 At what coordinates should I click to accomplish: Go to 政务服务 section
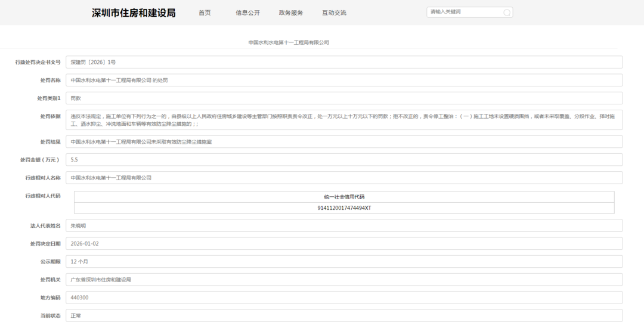pos(291,13)
